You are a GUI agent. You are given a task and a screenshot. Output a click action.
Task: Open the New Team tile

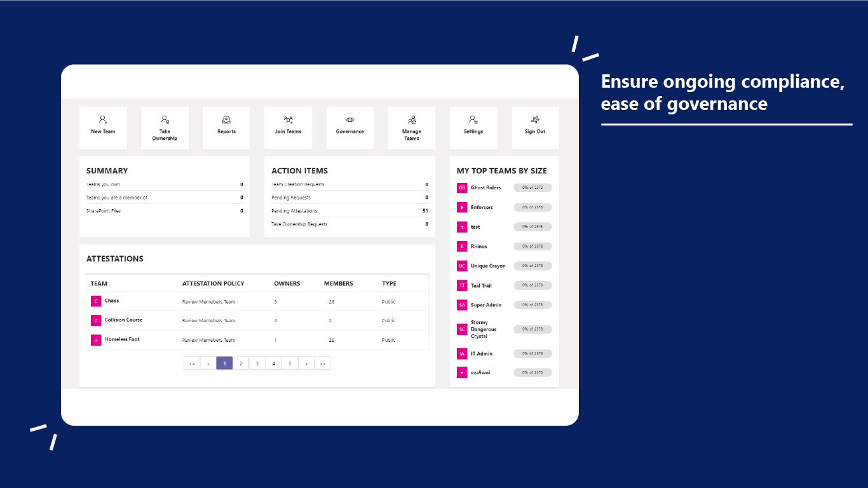[103, 128]
